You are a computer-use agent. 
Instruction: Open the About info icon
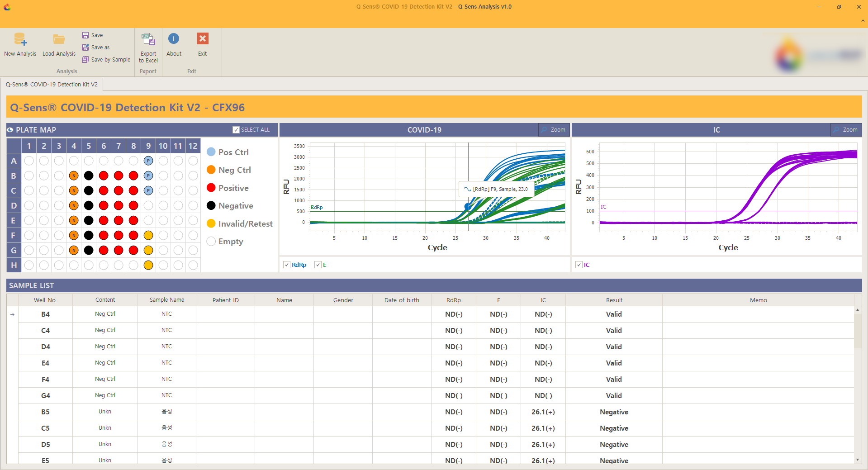point(174,39)
